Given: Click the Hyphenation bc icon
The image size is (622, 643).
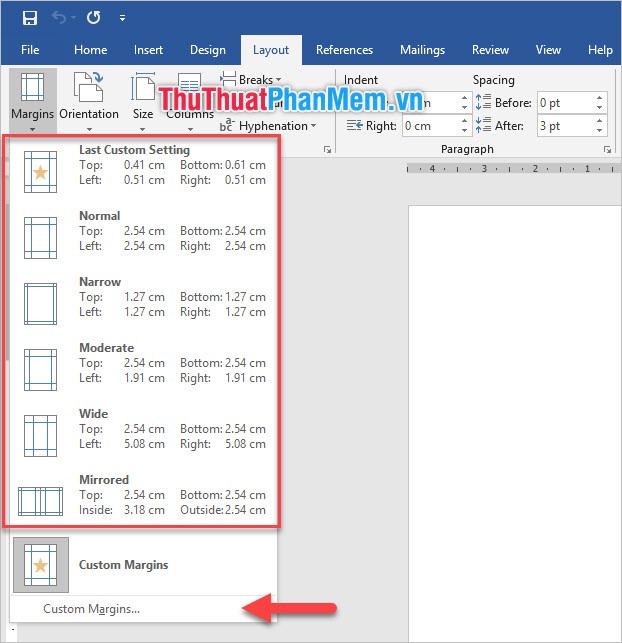Looking at the screenshot, I should click(227, 125).
